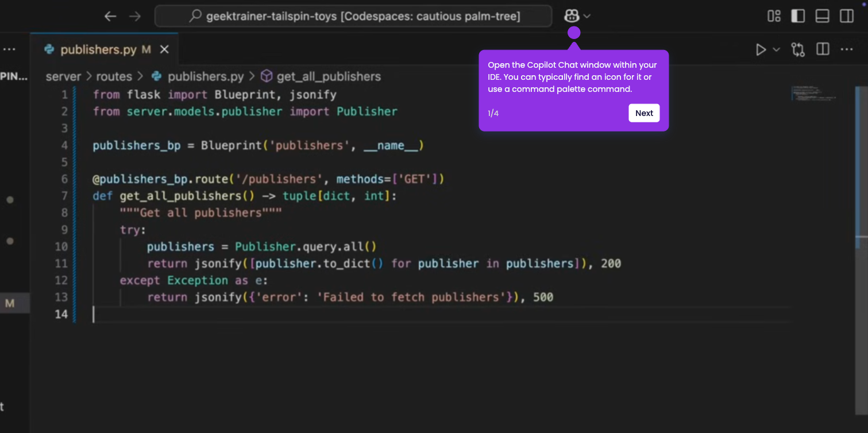Close the publishers.py tab
The width and height of the screenshot is (868, 433).
tap(164, 49)
